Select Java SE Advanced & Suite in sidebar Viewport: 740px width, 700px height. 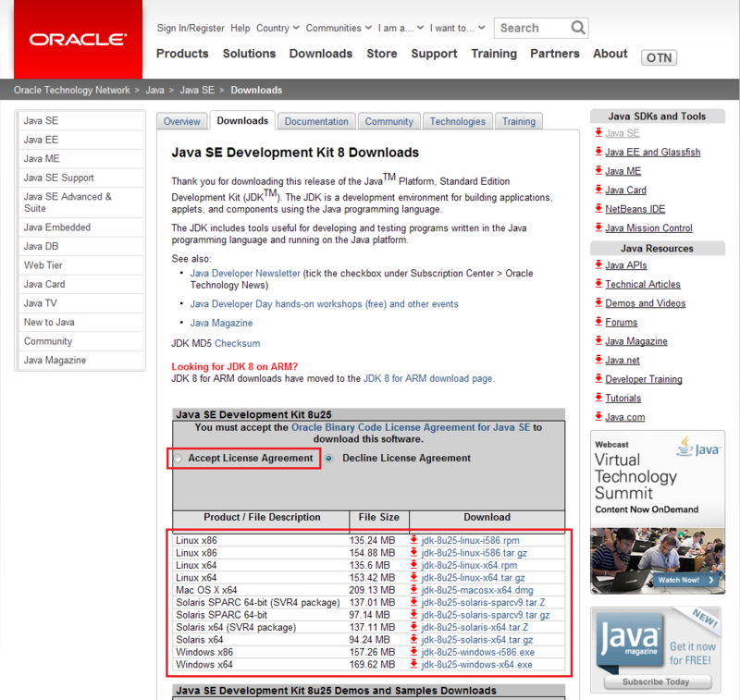[x=80, y=203]
